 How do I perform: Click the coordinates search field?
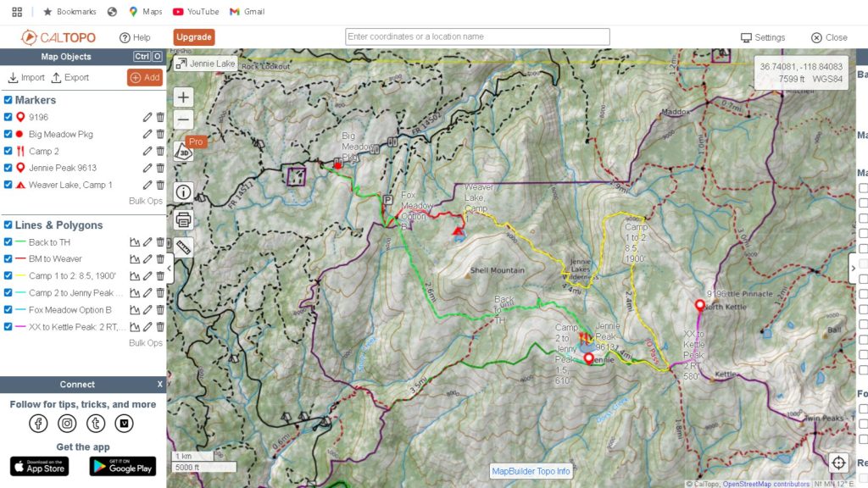477,37
